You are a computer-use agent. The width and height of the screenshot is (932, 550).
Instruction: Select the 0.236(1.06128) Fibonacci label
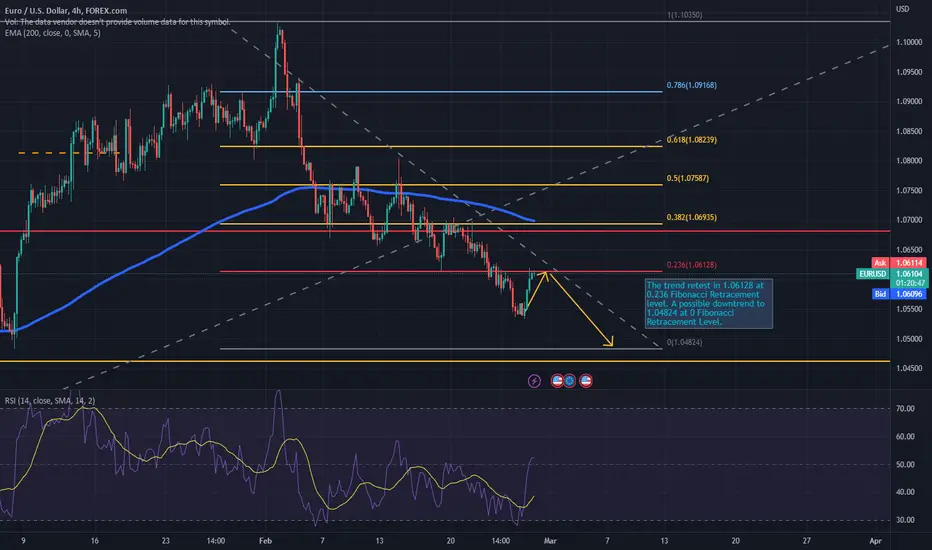coord(691,265)
